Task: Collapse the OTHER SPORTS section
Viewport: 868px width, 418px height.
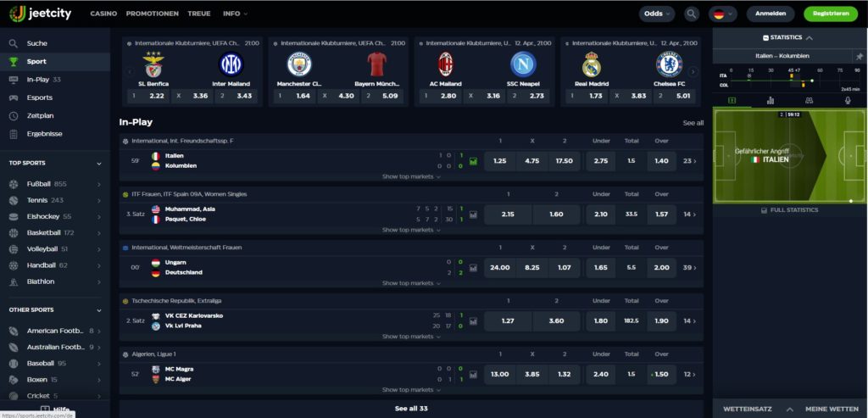Action: [99, 310]
